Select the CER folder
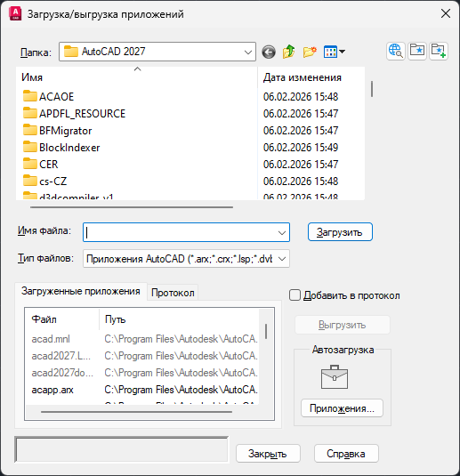The image size is (460, 476). (40, 165)
